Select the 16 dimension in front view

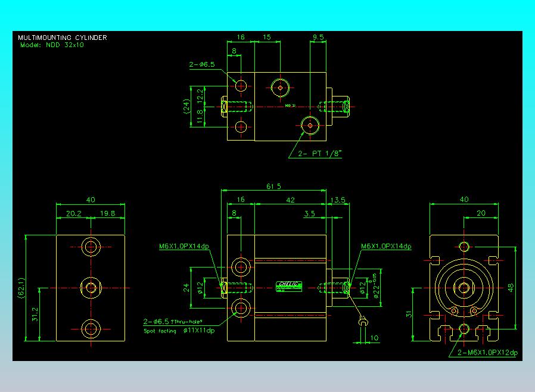(241, 199)
